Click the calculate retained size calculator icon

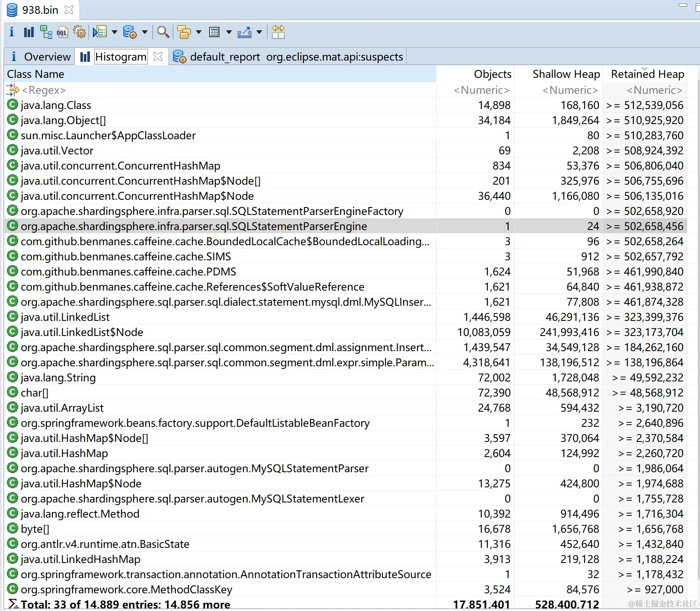pos(214,32)
